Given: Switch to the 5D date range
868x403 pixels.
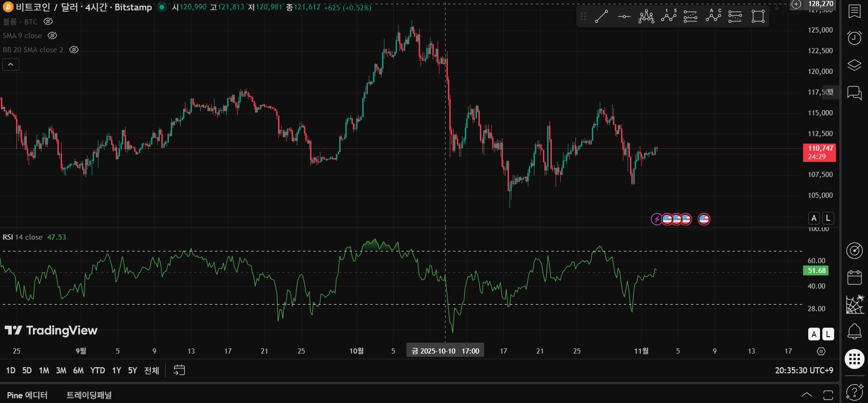Looking at the screenshot, I should tap(27, 371).
